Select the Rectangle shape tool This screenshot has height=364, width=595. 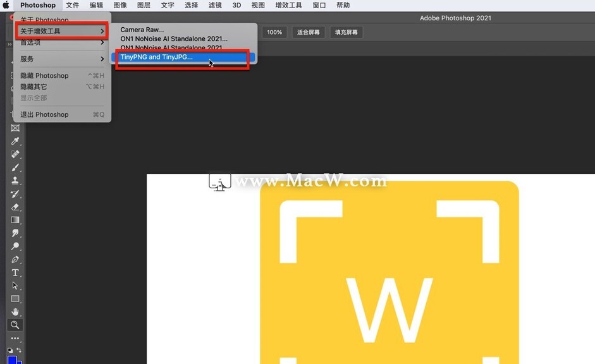[15, 299]
